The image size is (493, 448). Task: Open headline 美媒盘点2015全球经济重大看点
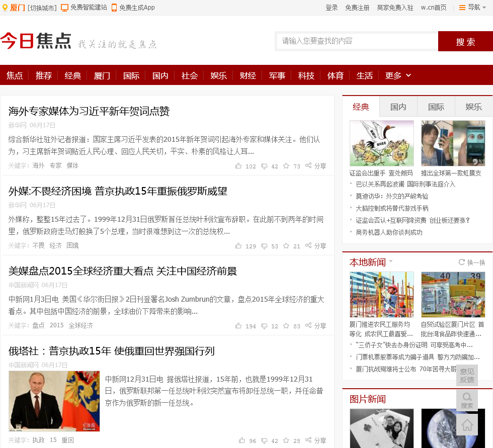(x=123, y=271)
